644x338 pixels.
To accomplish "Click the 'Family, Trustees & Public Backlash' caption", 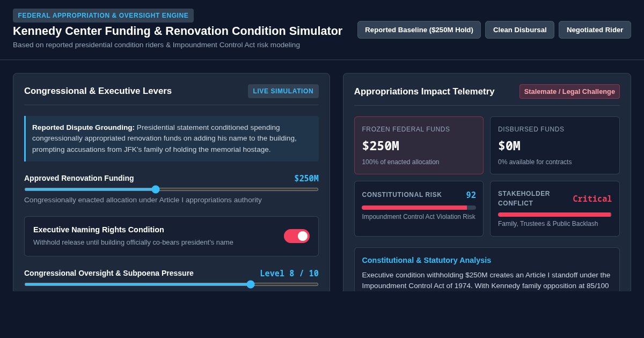I will pyautogui.click(x=548, y=224).
